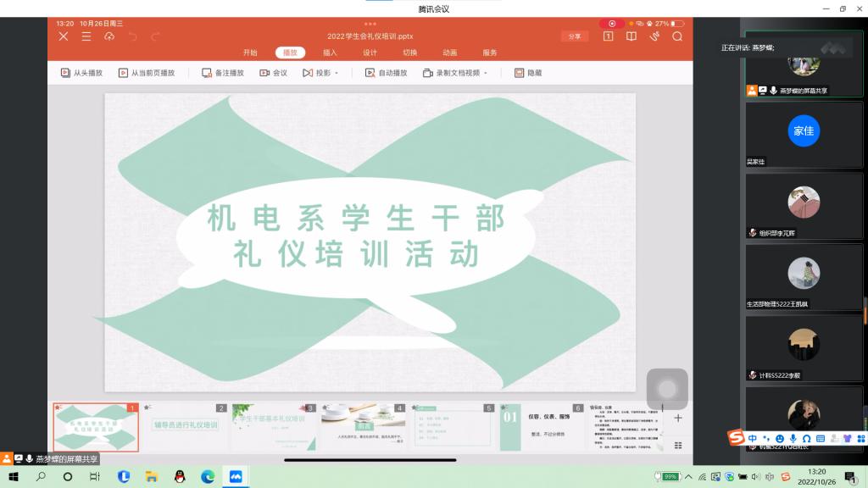The image size is (868, 488).
Task: Expand the 录制文档视频 dropdown
Action: 487,74
